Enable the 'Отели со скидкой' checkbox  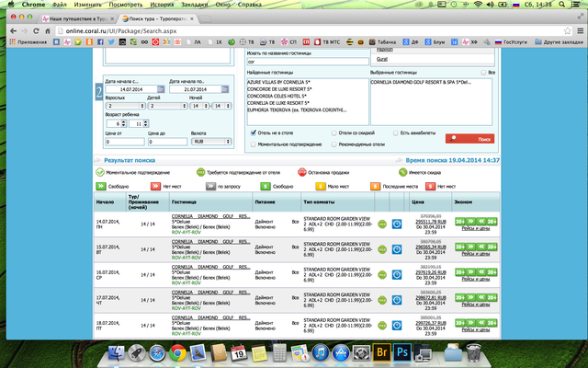[334, 132]
